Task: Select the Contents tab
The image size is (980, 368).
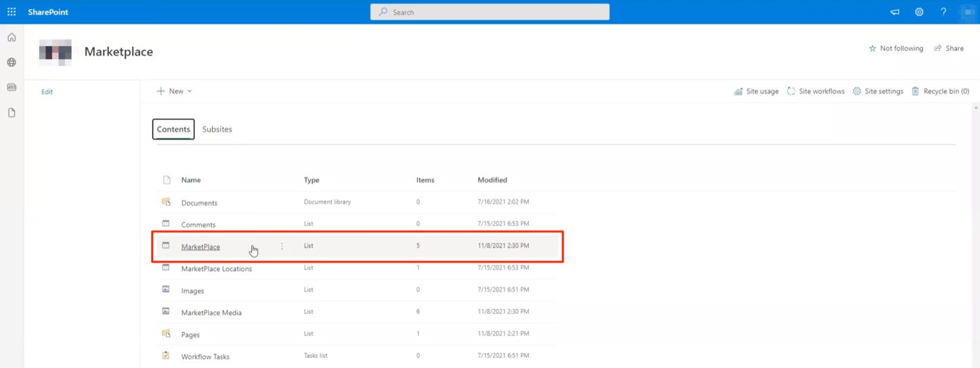Action: click(x=173, y=129)
